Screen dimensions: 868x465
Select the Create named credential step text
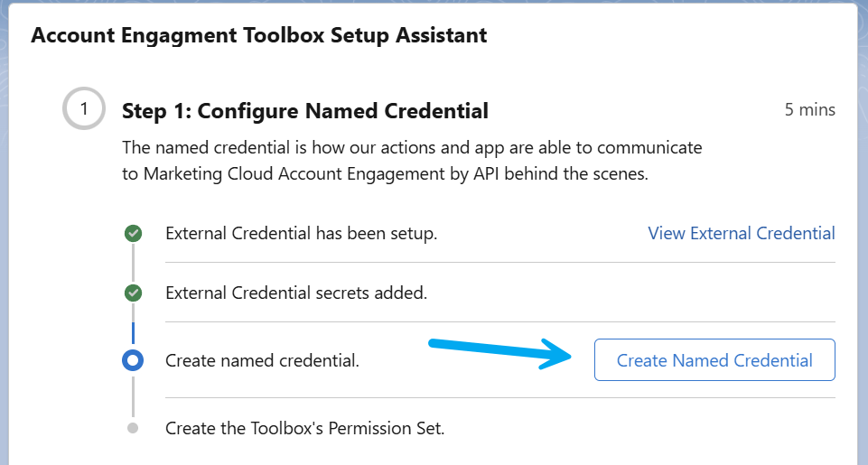[x=263, y=360]
